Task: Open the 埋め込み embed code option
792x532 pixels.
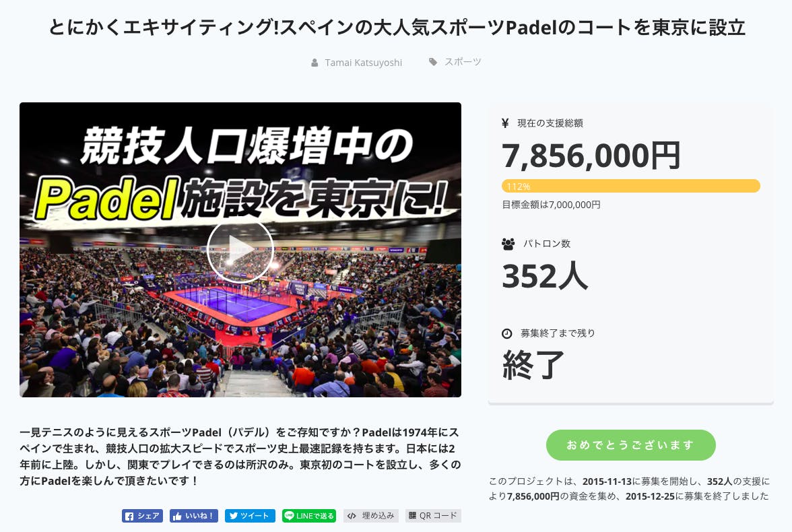Action: pos(370,517)
